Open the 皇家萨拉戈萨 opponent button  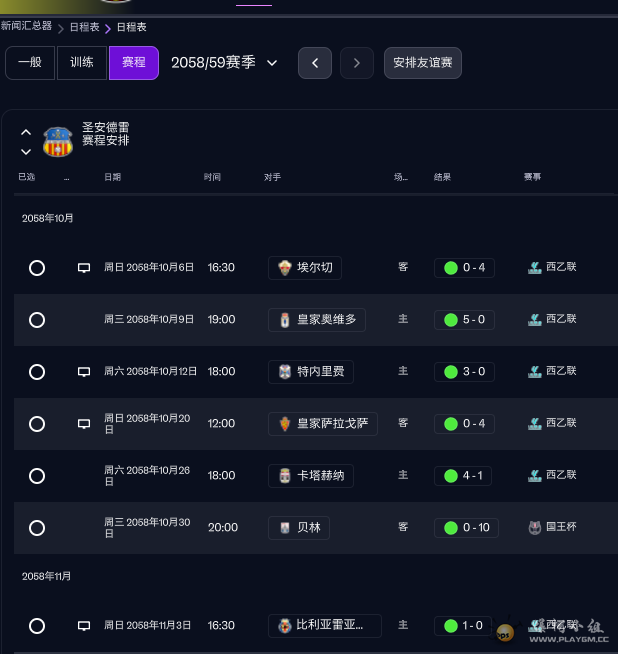click(323, 424)
